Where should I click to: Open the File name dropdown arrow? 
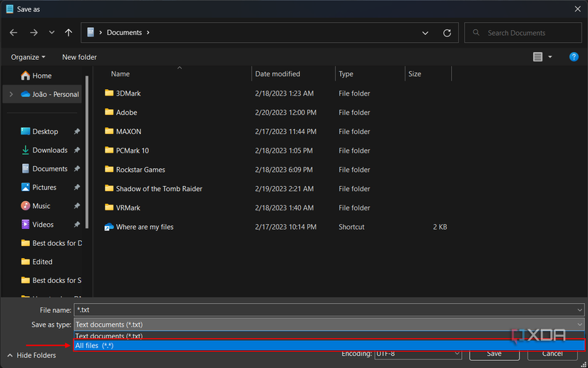pyautogui.click(x=579, y=310)
